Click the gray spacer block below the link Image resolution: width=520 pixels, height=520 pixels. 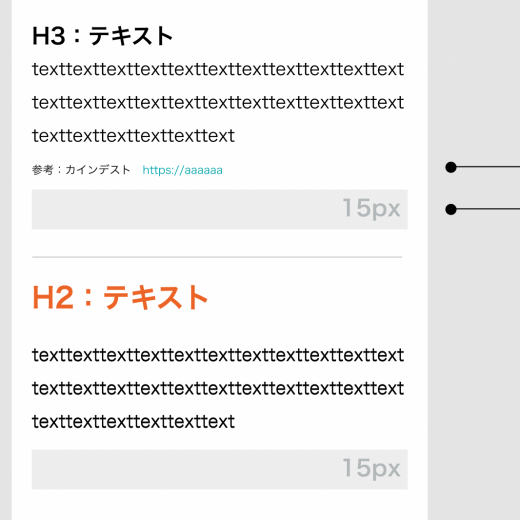(220, 209)
